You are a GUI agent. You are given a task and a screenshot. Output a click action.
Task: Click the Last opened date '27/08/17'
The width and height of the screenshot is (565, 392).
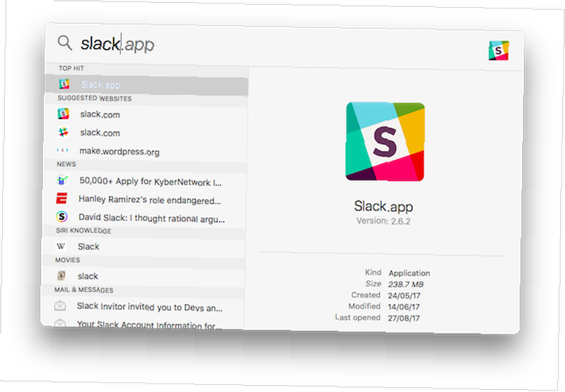(403, 318)
